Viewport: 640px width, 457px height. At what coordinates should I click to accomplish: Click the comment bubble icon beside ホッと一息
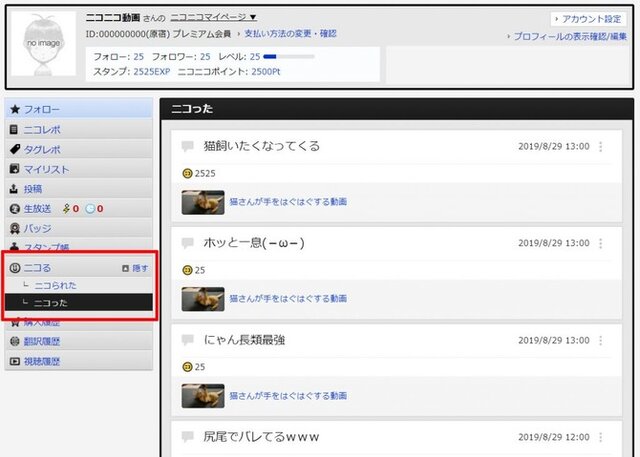(x=187, y=243)
